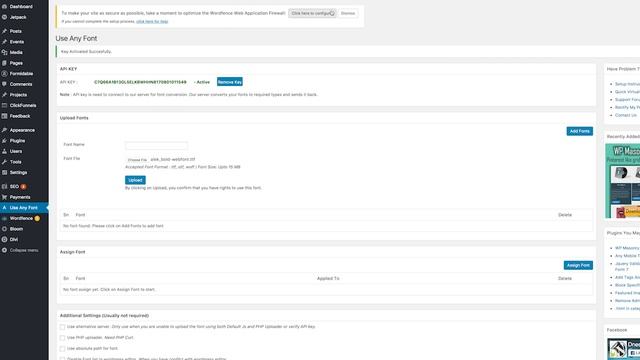Click the Add Fonts button
Image resolution: width=640 pixels, height=360 pixels.
tap(580, 131)
